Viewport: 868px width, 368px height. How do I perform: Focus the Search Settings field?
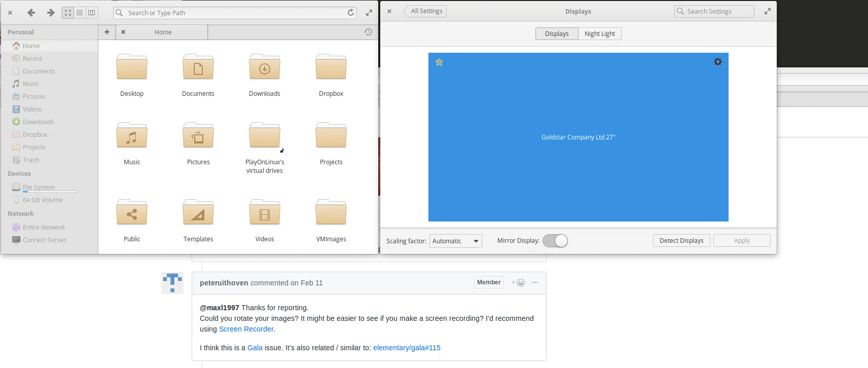click(x=714, y=11)
